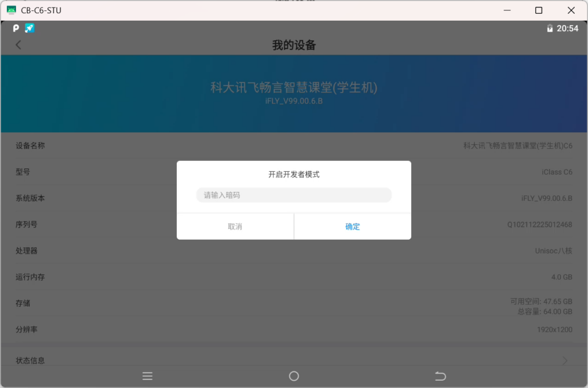Select the 系统版本 row label
This screenshot has height=388, width=588.
pos(30,198)
